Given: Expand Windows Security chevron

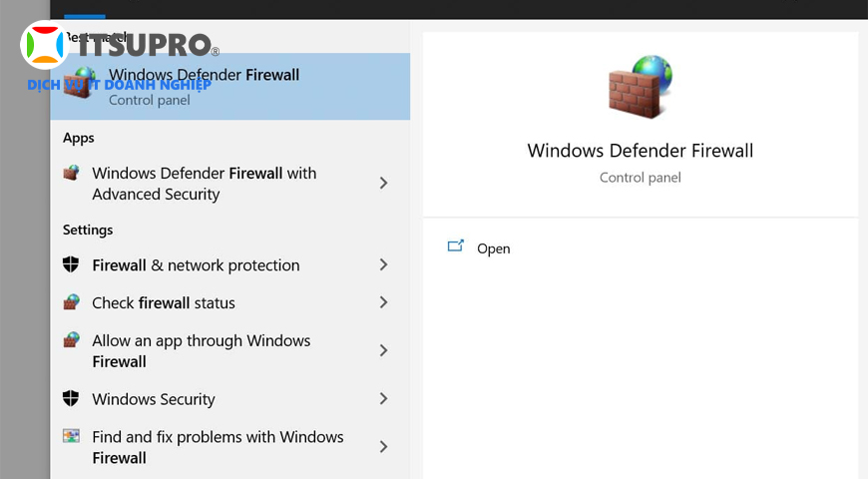Looking at the screenshot, I should (384, 399).
